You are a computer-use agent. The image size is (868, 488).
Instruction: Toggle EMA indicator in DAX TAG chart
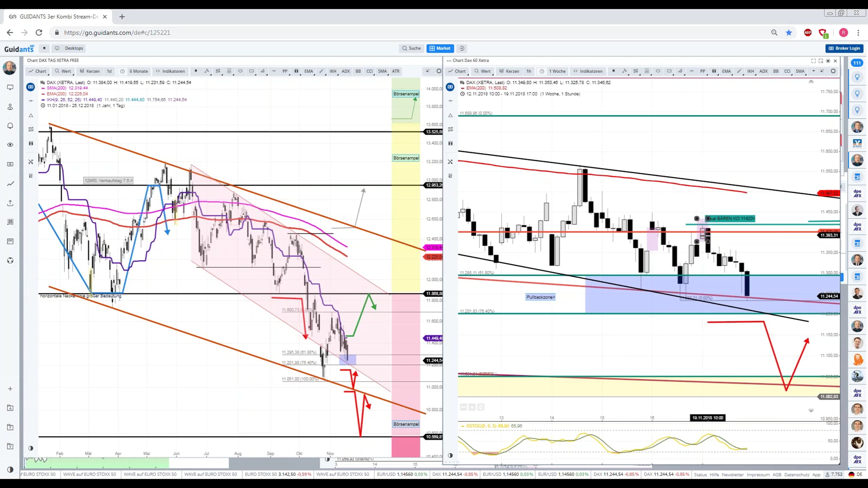coord(309,71)
